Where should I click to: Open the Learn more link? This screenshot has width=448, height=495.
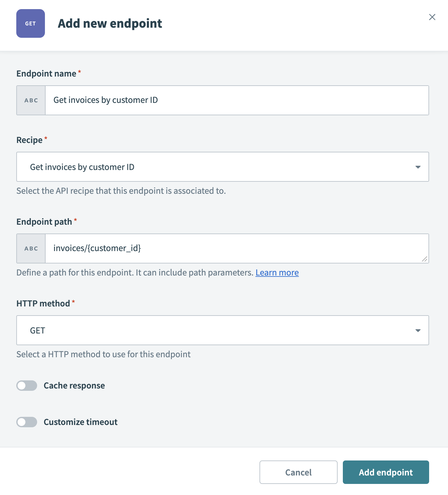coord(277,272)
